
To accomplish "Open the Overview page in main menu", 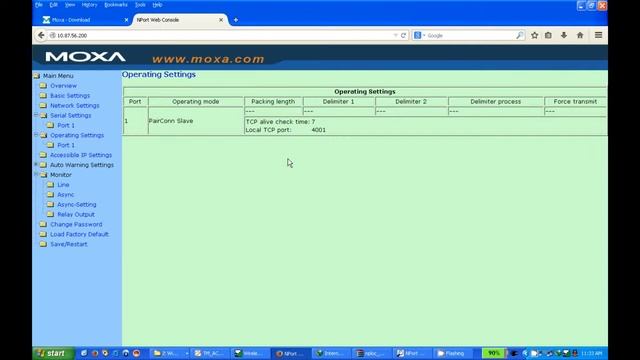I will pyautogui.click(x=63, y=86).
